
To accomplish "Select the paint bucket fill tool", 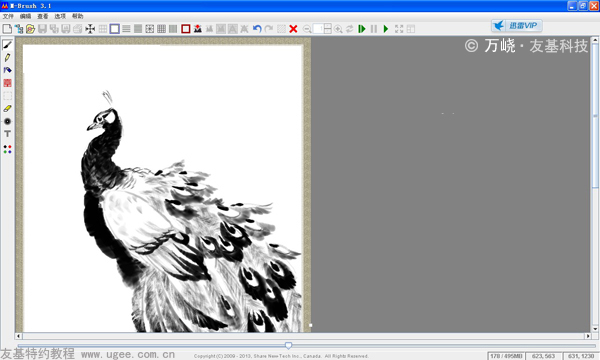I will click(7, 70).
